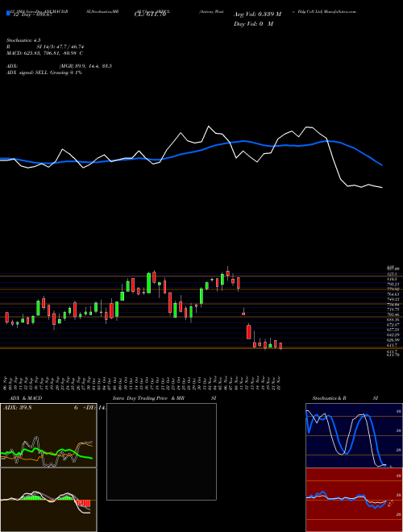Screen dimensions: 403x532
Task: Click the 702.46 price axis label
Action: pos(393,314)
